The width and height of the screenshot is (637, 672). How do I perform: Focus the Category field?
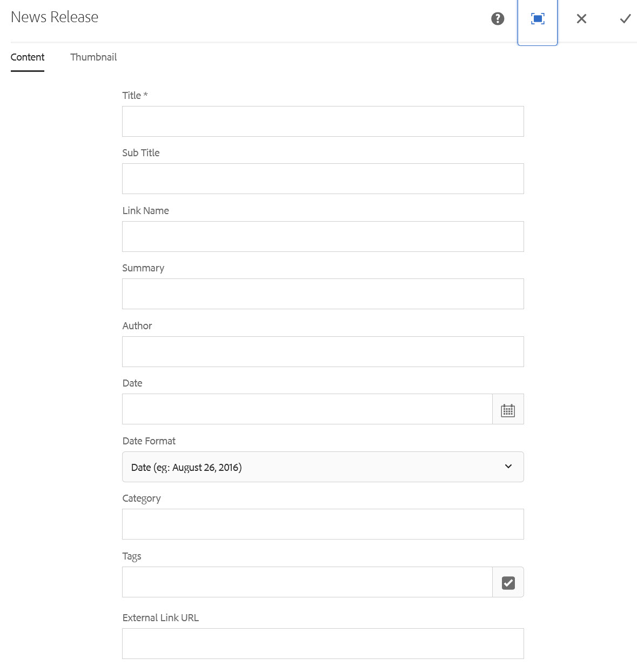coord(323,524)
